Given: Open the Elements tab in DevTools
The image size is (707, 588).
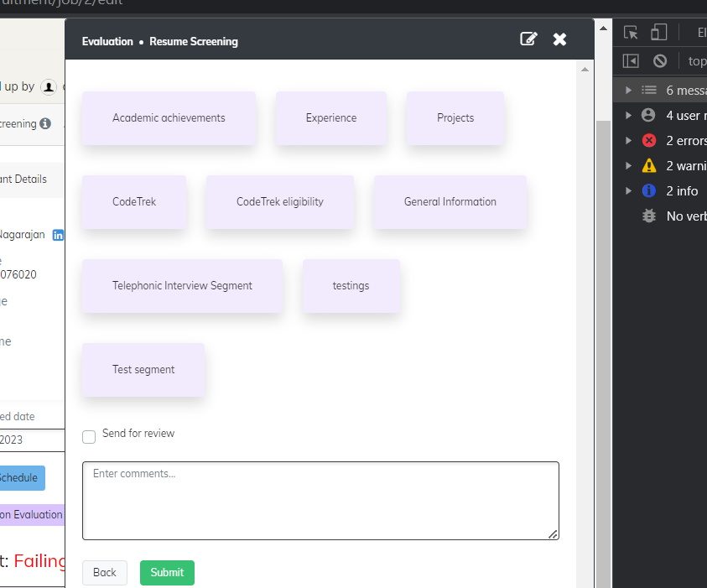Looking at the screenshot, I should (x=702, y=33).
